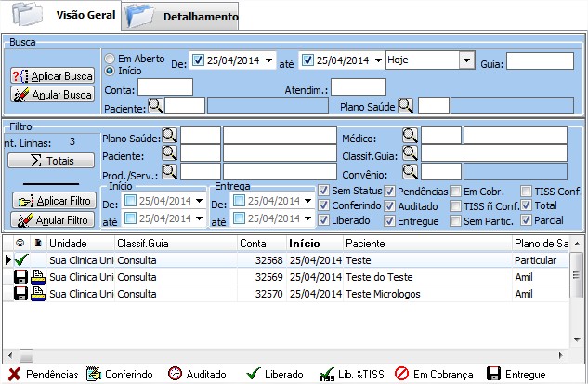Click the Em Cobrança legend icon
Viewport: 588px width, 384px height.
tap(402, 374)
